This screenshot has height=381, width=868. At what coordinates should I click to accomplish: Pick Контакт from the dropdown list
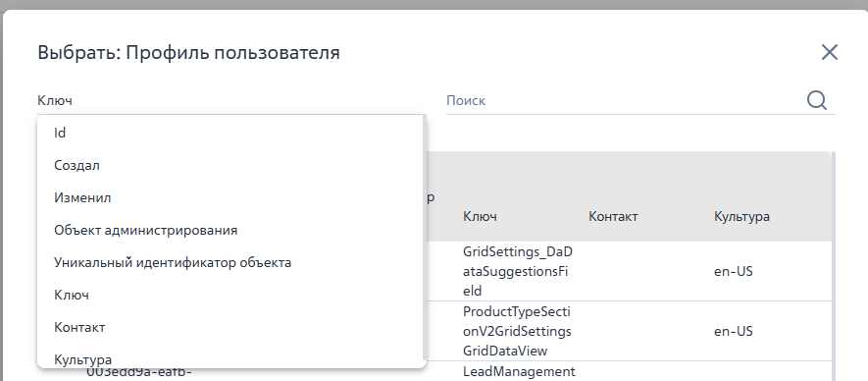230,327
